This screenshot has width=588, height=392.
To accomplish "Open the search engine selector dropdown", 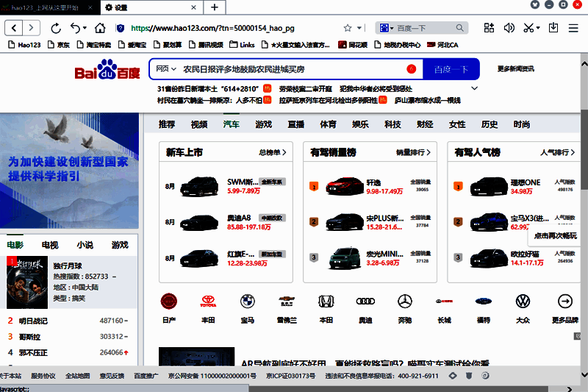I will click(x=387, y=28).
